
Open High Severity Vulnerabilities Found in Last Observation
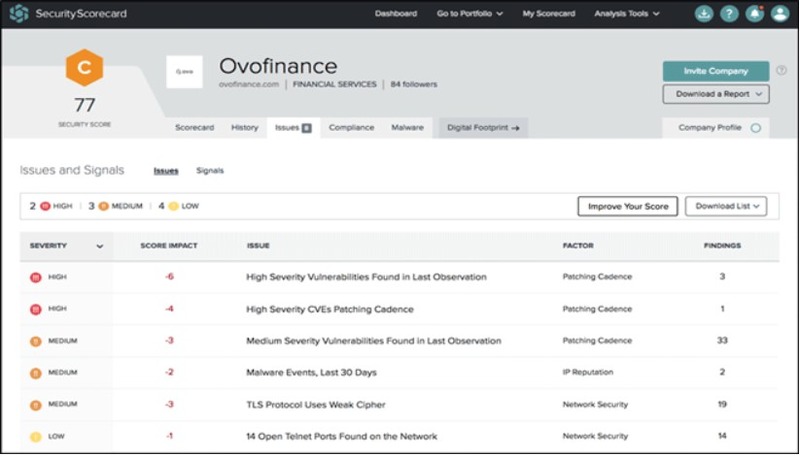pos(366,277)
